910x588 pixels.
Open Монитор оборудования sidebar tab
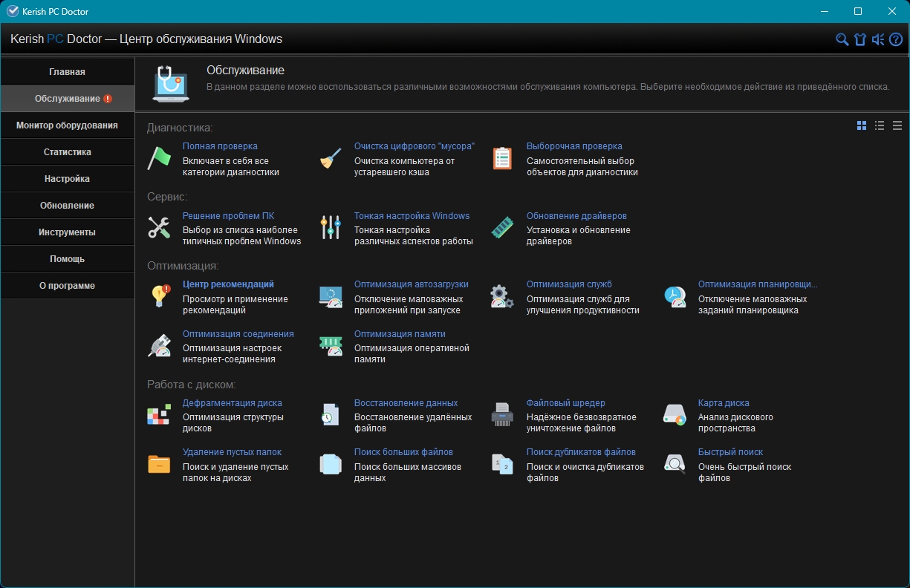point(68,125)
